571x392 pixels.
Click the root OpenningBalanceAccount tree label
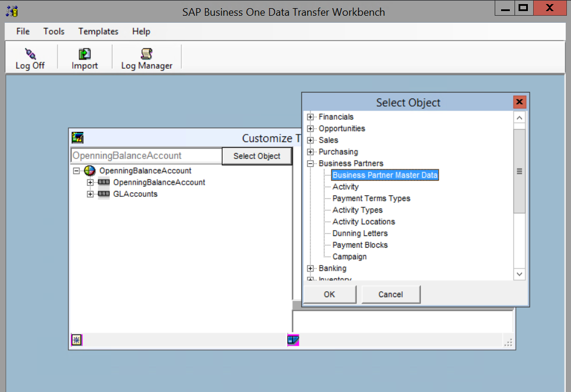point(145,171)
